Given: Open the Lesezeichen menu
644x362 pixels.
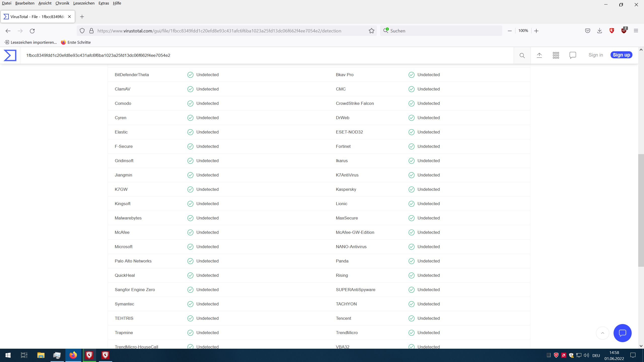Looking at the screenshot, I should [x=84, y=3].
